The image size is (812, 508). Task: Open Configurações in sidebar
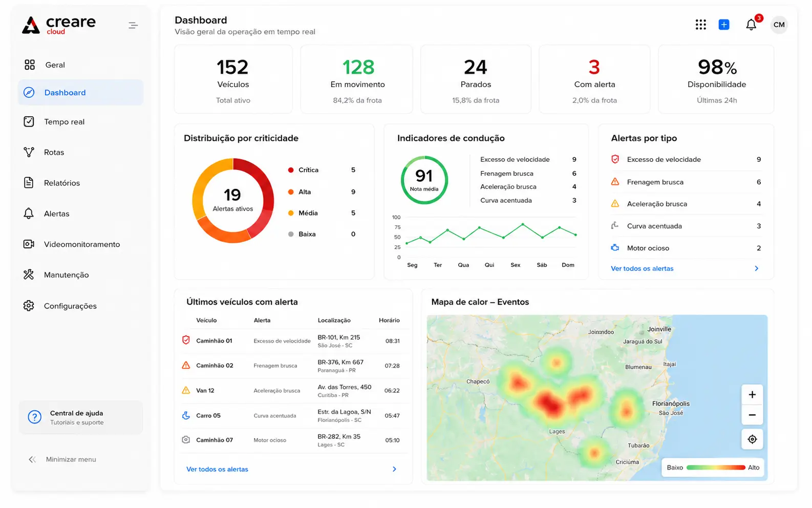80,306
